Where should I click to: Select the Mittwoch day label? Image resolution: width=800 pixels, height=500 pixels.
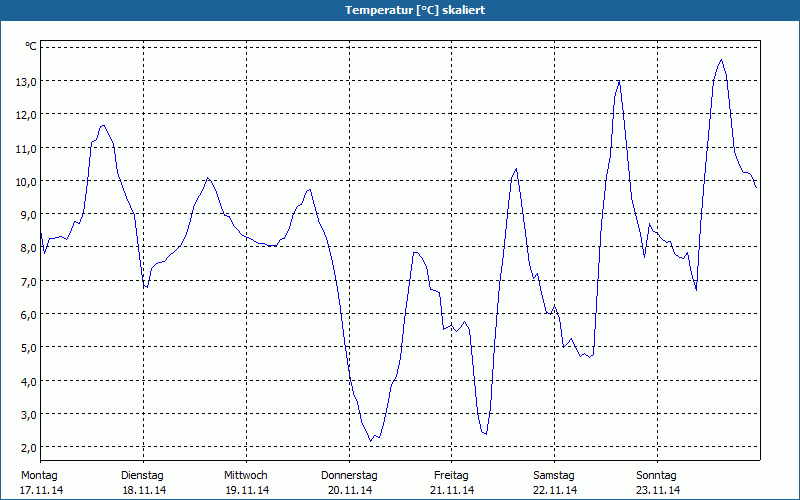246,476
